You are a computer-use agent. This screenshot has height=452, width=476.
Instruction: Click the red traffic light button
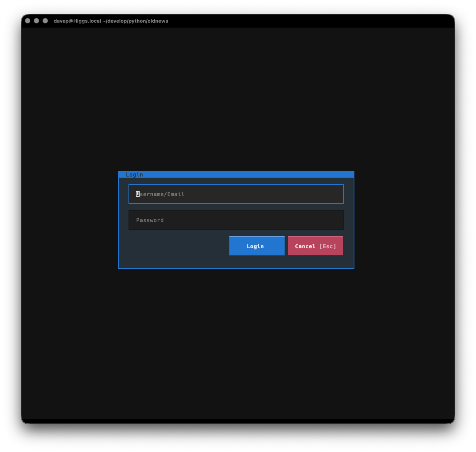[x=27, y=21]
